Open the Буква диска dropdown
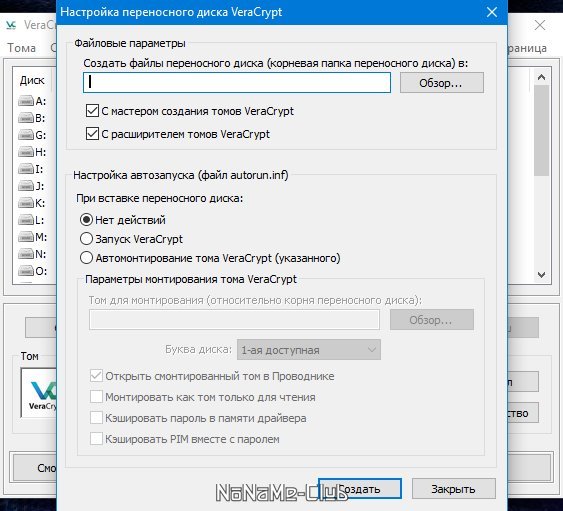This screenshot has width=563, height=511. [309, 350]
